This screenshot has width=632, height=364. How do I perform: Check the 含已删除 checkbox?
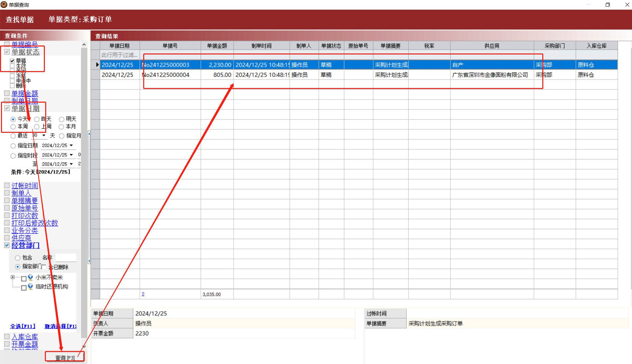44,267
